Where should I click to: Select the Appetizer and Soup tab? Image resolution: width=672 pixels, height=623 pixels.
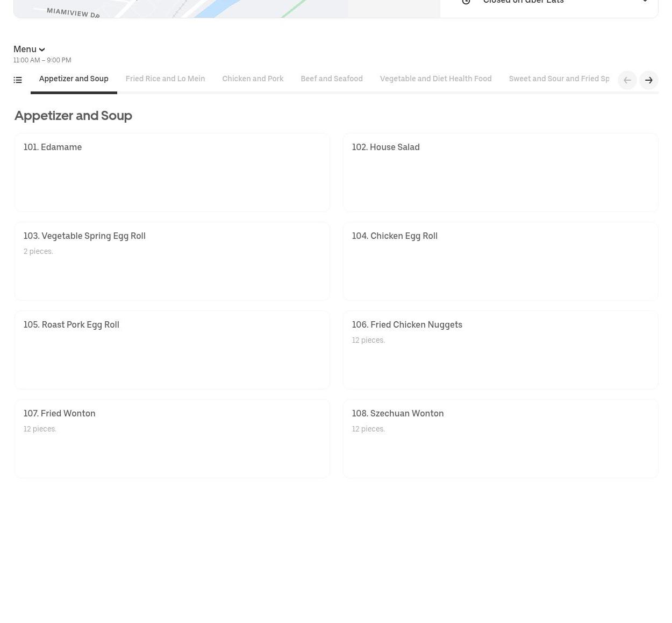point(74,79)
